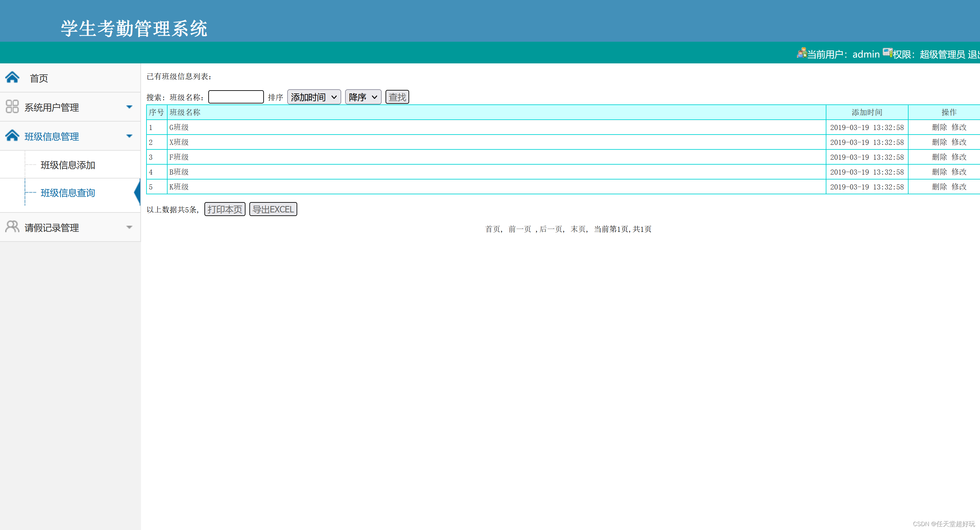The width and height of the screenshot is (980, 530).
Task: Click the 权限 permission icon
Action: [887, 52]
